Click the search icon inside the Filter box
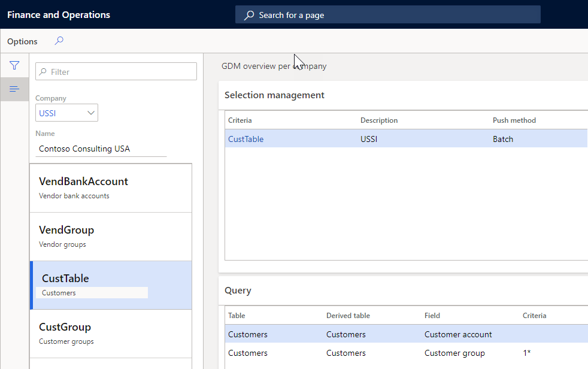This screenshot has height=369, width=588. (x=41, y=71)
